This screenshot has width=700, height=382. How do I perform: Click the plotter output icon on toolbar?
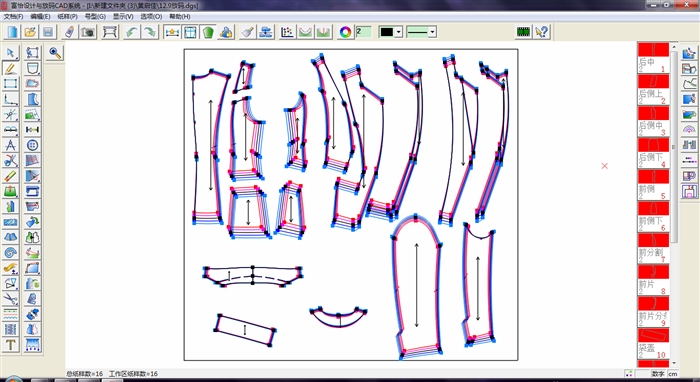[x=110, y=32]
